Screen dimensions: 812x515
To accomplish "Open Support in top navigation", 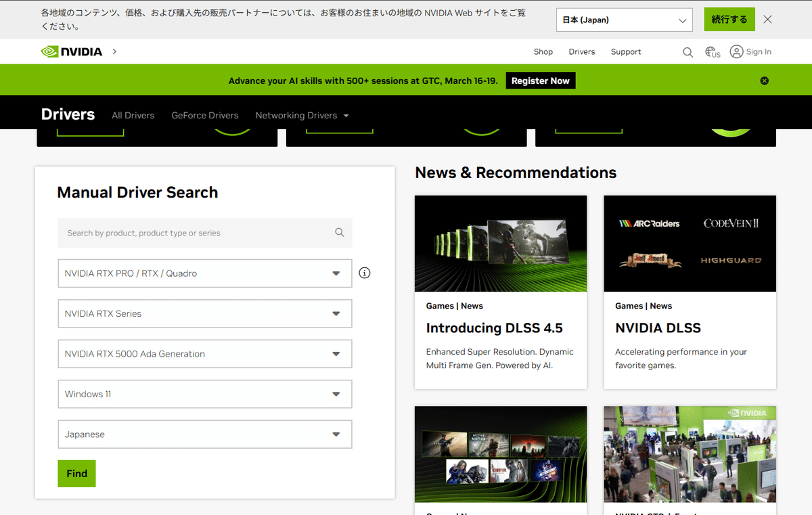I will click(x=626, y=52).
